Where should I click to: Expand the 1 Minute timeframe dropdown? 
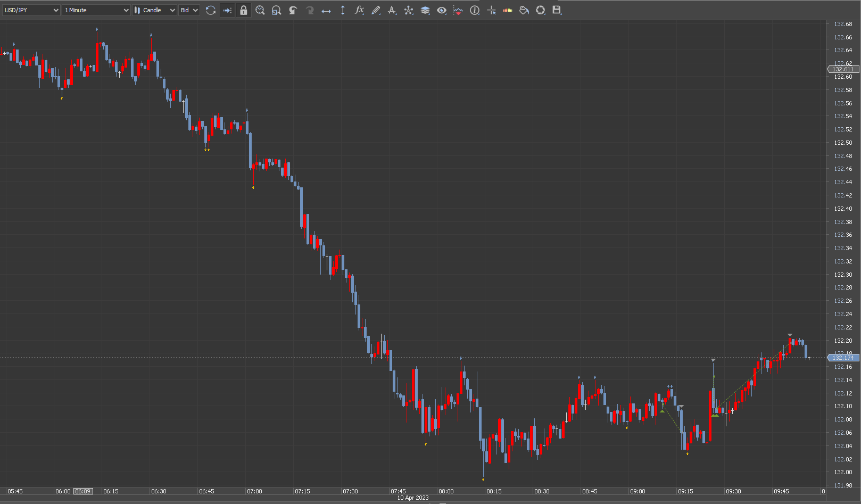(x=96, y=10)
